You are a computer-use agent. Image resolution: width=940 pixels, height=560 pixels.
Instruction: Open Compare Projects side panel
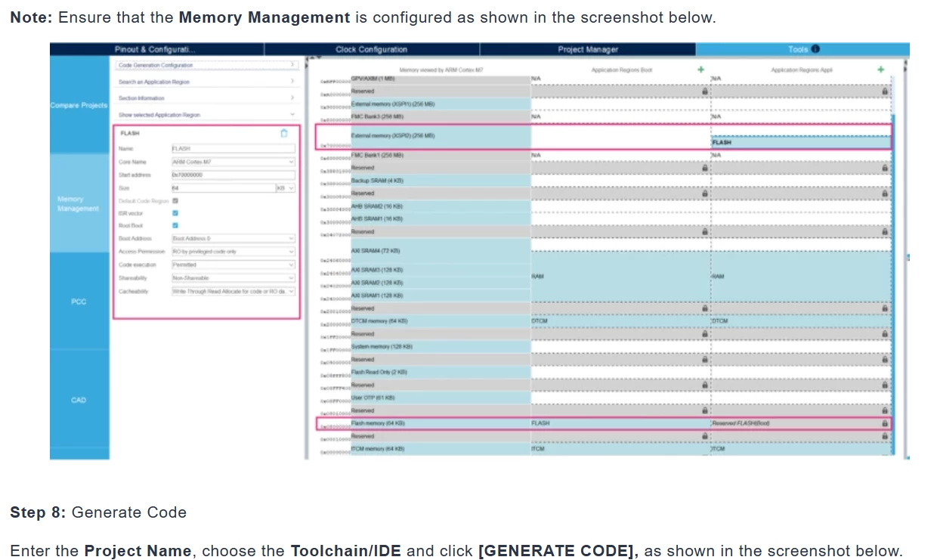79,105
